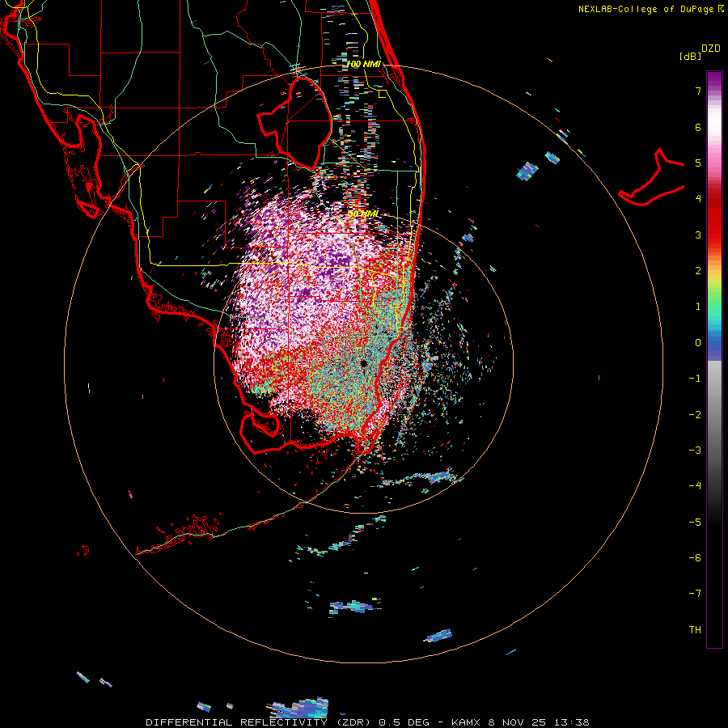The image size is (728, 728).
Task: Click the DIFFERENTIAL REFLECTIVITY footer title text
Action: click(235, 722)
